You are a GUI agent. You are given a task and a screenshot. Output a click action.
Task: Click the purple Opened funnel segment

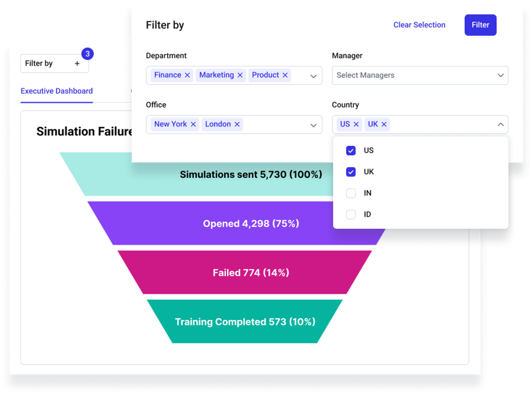click(x=225, y=223)
